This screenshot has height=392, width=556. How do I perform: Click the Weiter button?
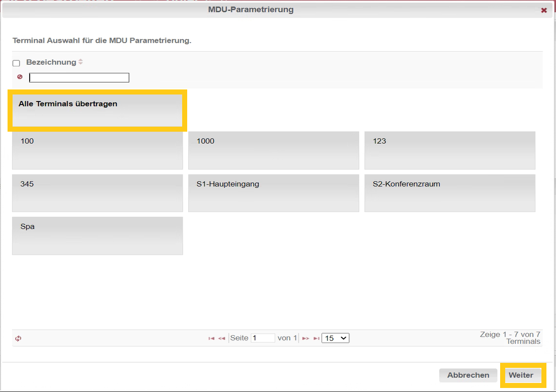(x=521, y=375)
